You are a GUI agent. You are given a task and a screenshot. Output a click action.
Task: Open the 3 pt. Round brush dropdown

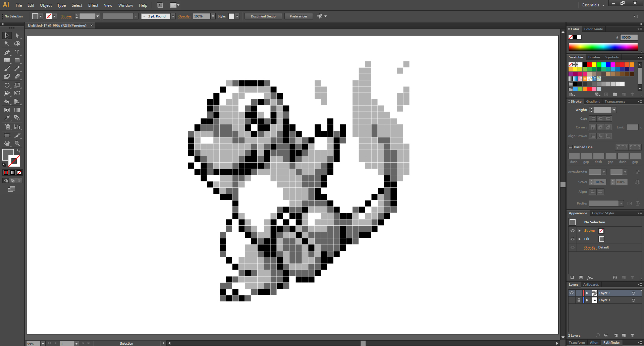pyautogui.click(x=173, y=16)
